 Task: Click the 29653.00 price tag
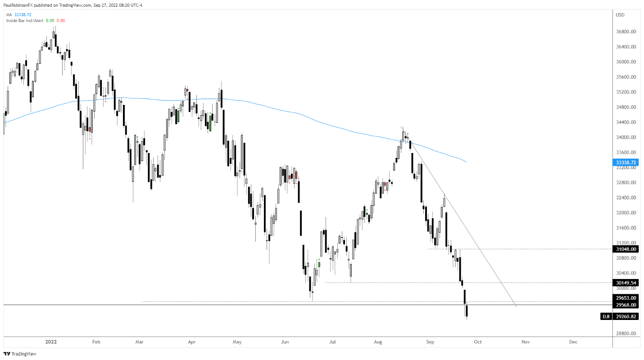[626, 298]
